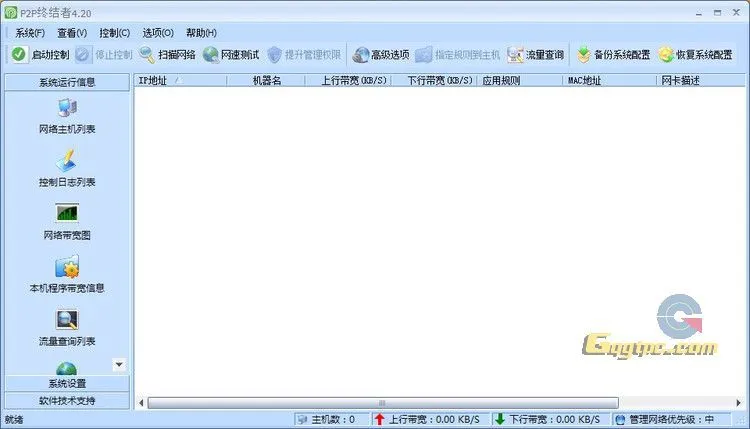Viewport: 750px width, 429px height.
Task: Click the 指定规则到主机 toolbar icon
Action: coord(424,55)
